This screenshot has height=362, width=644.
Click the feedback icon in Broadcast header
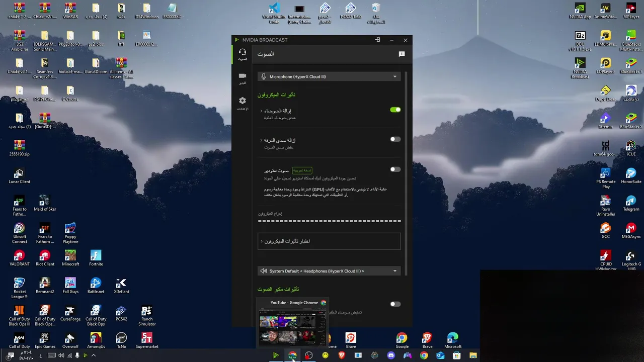(x=401, y=54)
